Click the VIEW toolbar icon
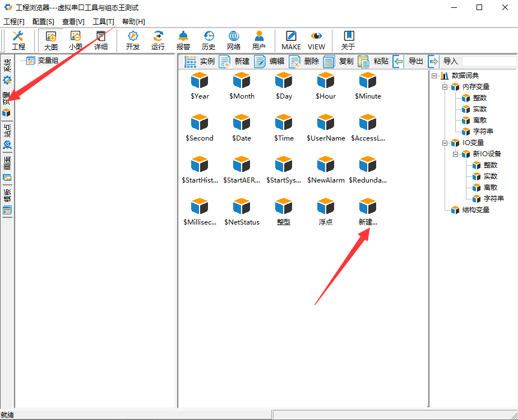 pos(316,40)
